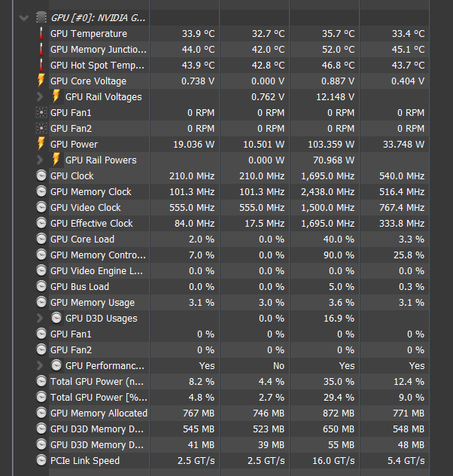This screenshot has height=476, width=453.
Task: Select the GPU Memory Allocated label
Action: (99, 413)
